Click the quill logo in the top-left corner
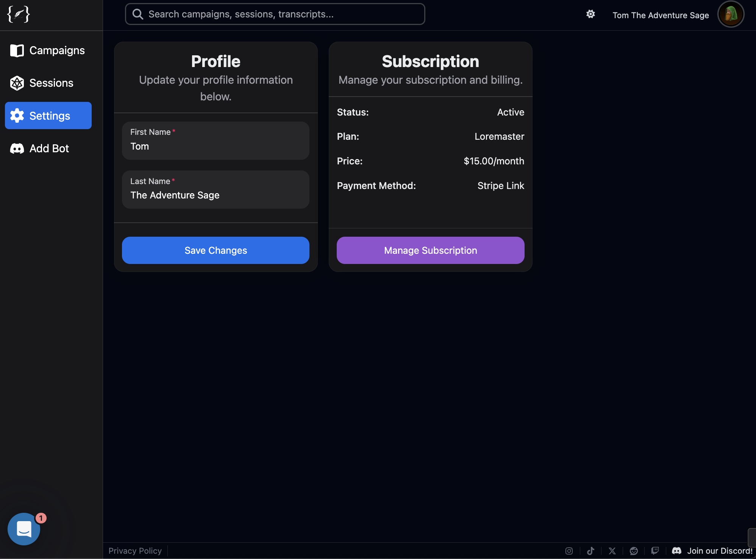Image resolution: width=756 pixels, height=559 pixels. point(18,14)
